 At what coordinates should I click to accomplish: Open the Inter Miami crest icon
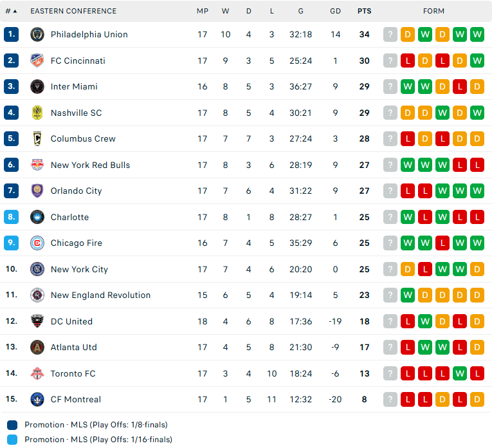(x=37, y=87)
